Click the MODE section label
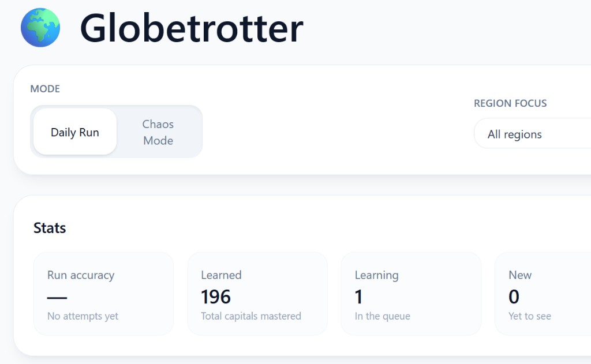The height and width of the screenshot is (364, 591). pyautogui.click(x=45, y=89)
